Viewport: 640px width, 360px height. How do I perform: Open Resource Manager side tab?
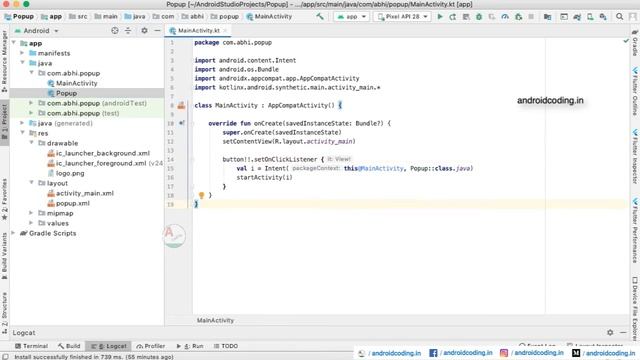pyautogui.click(x=4, y=61)
